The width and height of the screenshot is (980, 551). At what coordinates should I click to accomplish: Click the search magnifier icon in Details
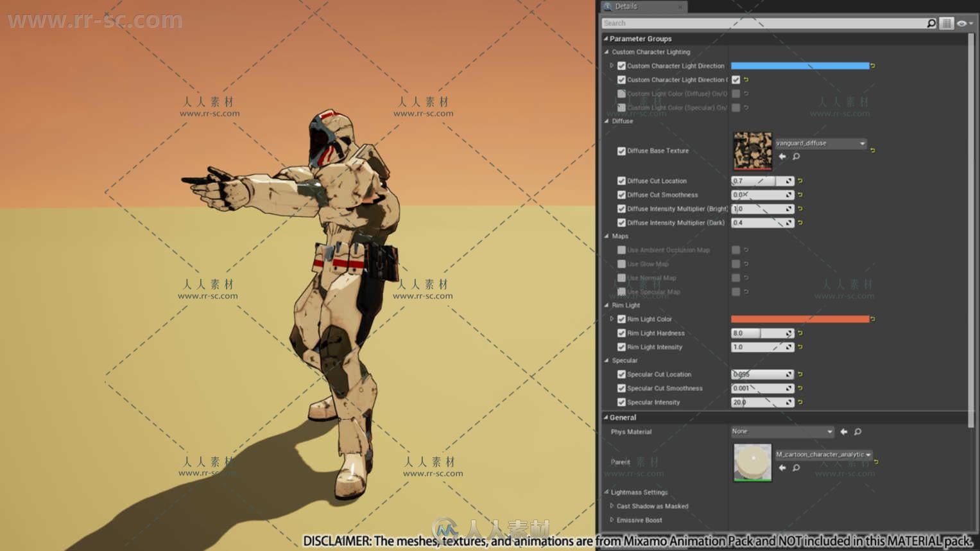coord(931,23)
